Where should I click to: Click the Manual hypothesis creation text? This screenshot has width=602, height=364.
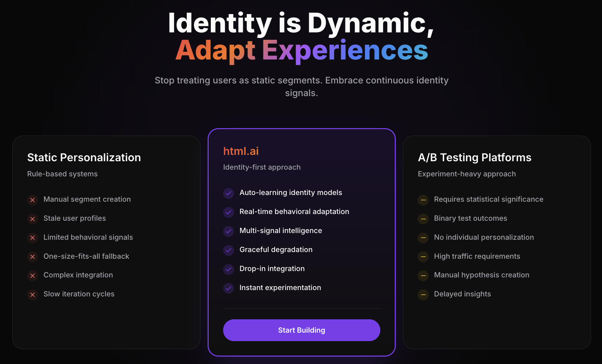481,275
